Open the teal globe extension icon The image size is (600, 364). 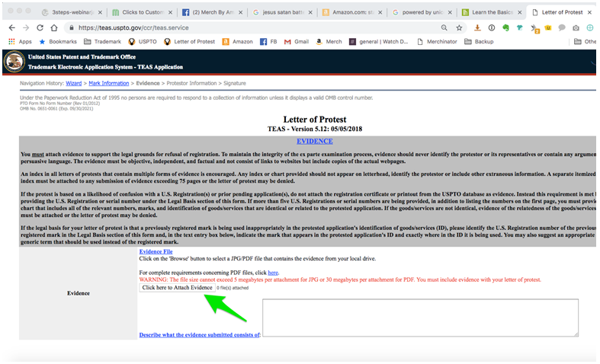point(590,27)
